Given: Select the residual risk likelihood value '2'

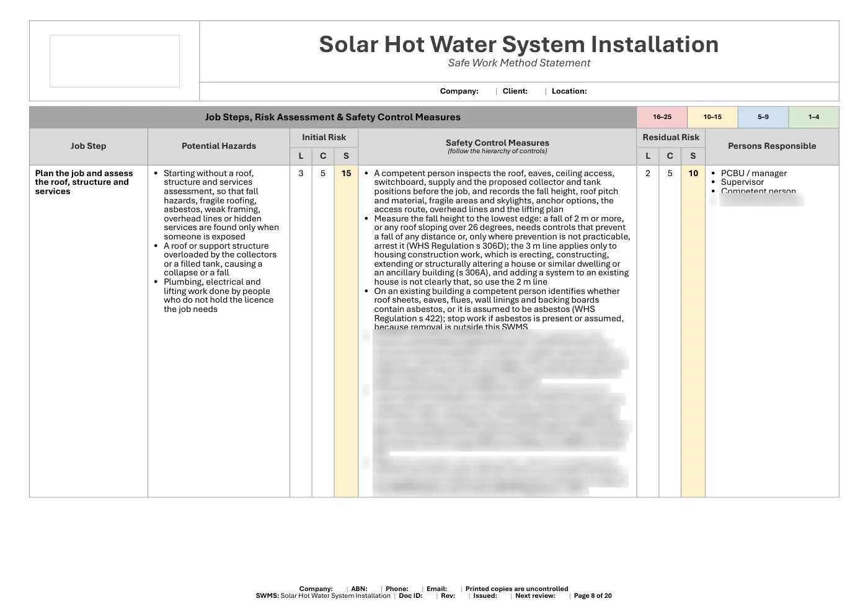Looking at the screenshot, I should click(x=648, y=174).
